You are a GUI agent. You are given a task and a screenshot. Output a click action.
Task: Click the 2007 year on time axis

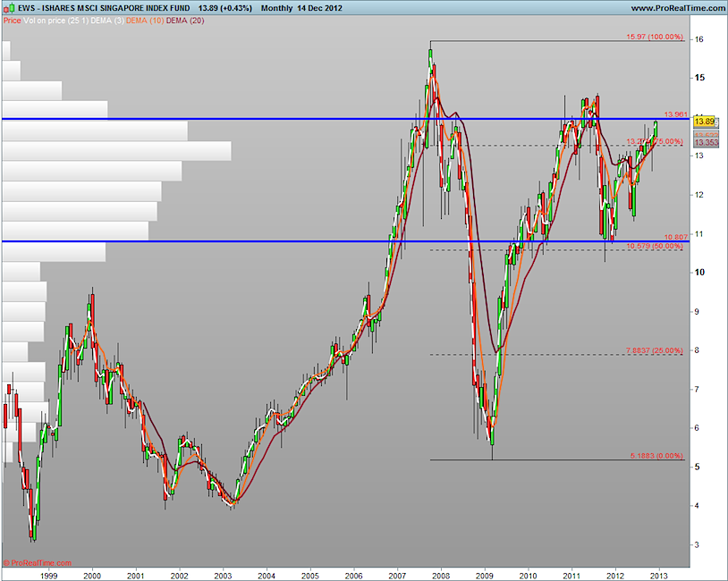[x=397, y=576]
